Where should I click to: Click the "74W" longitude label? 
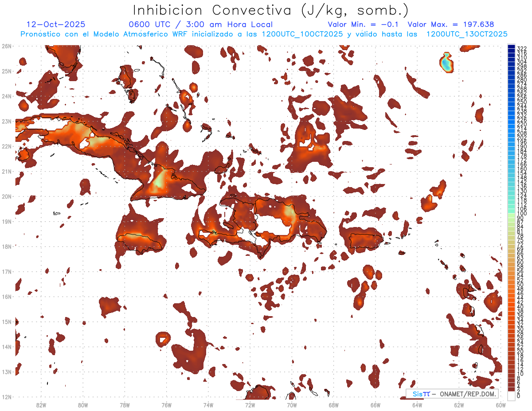[208, 405]
